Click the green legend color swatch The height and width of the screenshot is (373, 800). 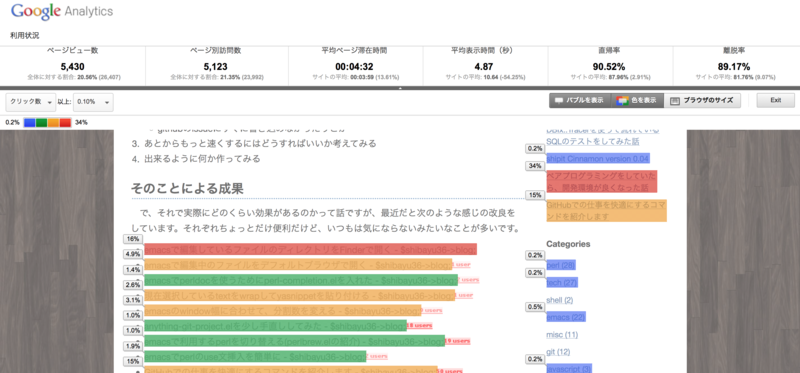tap(41, 122)
